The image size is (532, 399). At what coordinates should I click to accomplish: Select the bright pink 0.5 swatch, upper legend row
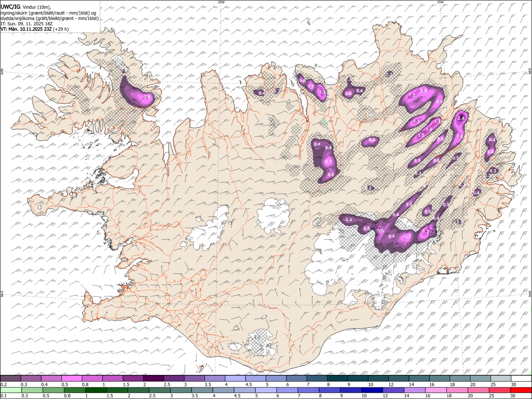pyautogui.click(x=72, y=379)
